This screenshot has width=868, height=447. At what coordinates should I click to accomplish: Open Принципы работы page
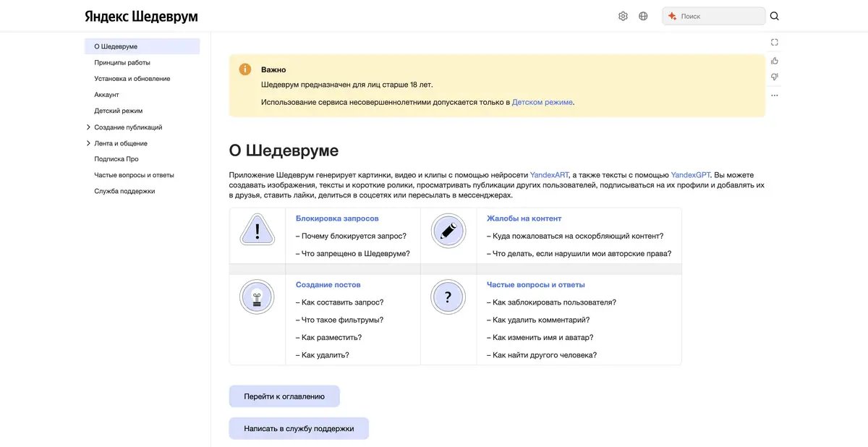[x=122, y=63]
